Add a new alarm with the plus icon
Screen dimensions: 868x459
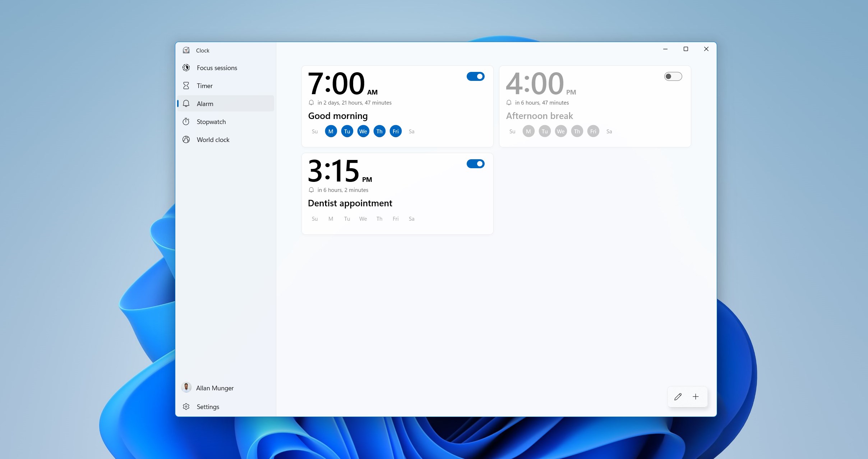point(696,397)
